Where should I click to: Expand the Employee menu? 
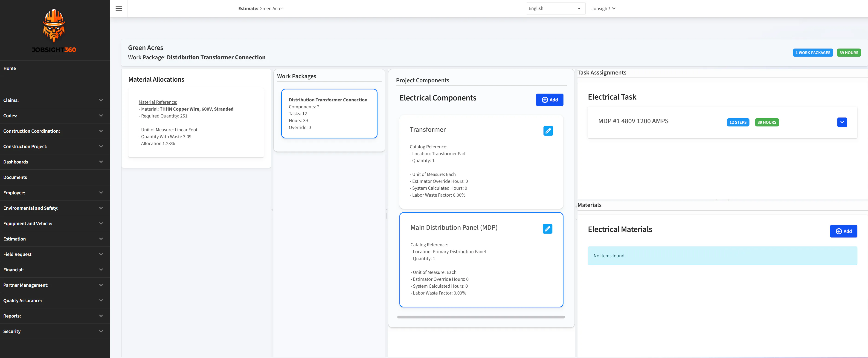pyautogui.click(x=55, y=193)
